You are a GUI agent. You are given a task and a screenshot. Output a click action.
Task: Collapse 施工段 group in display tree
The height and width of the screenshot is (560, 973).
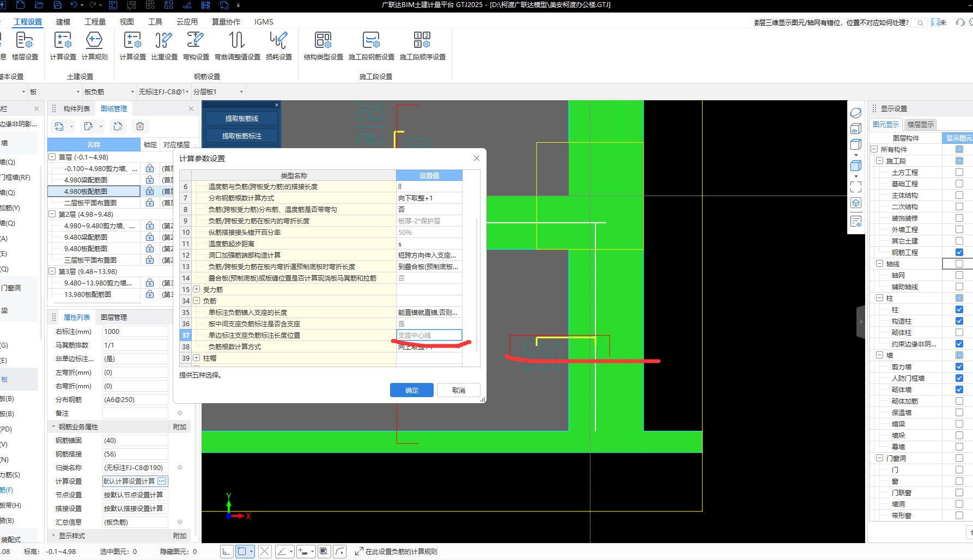point(879,161)
